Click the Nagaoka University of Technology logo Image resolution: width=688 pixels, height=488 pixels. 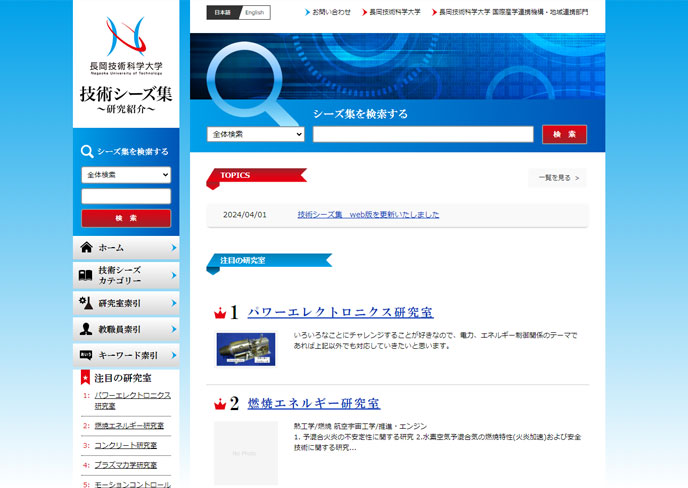coord(126,45)
